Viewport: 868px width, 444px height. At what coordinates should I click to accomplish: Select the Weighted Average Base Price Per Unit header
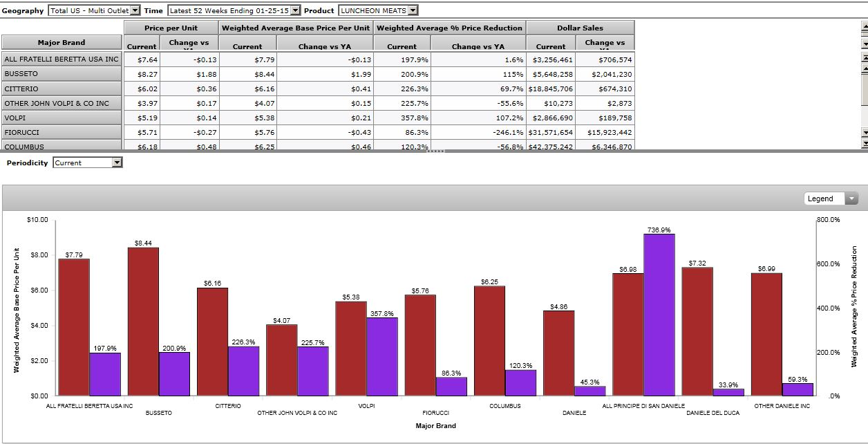295,28
